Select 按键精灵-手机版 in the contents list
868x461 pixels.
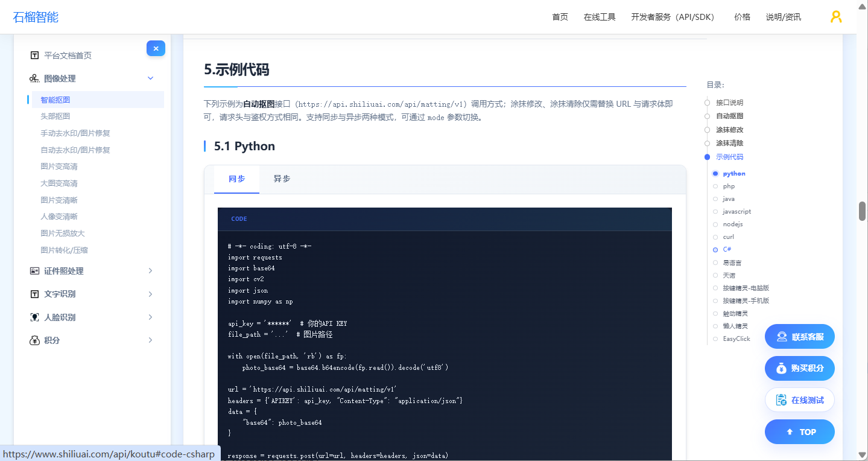point(746,301)
